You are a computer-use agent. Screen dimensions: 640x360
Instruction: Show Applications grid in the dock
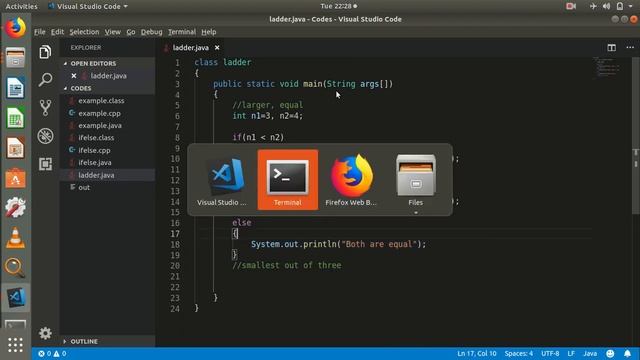coord(16,345)
